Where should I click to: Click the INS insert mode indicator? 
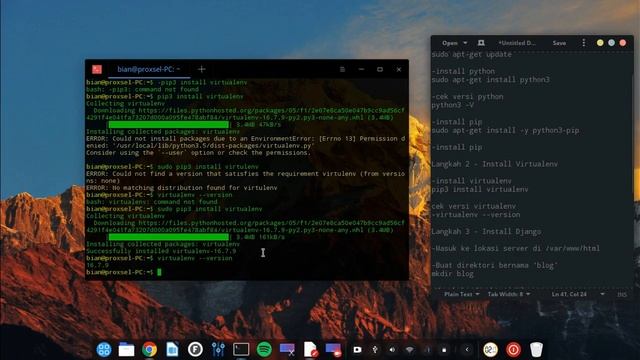622,294
